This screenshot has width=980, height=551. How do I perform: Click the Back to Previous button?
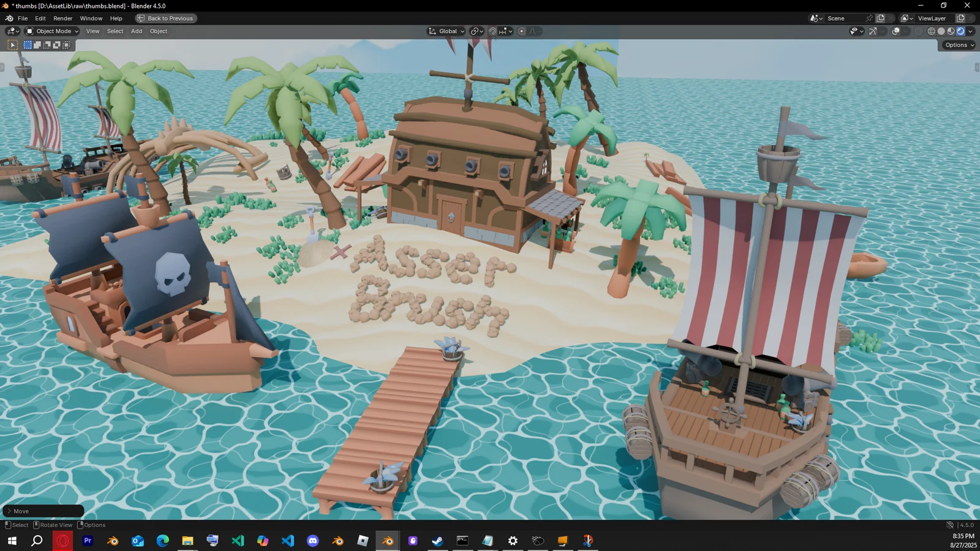tap(165, 18)
